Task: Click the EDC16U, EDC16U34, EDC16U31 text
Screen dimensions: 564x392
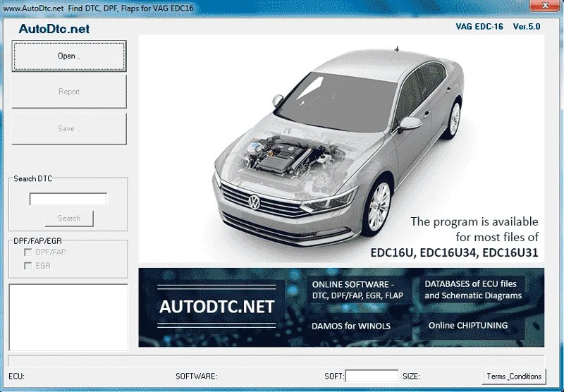Action: click(454, 252)
